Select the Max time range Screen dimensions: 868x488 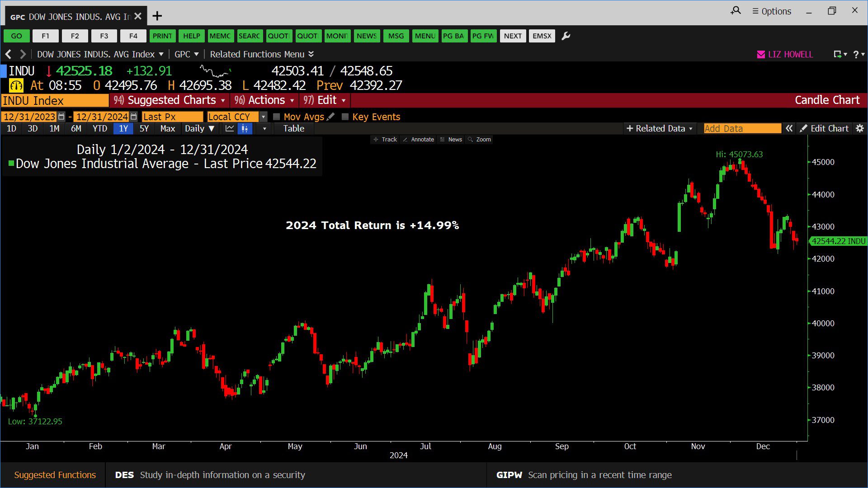[x=167, y=129]
